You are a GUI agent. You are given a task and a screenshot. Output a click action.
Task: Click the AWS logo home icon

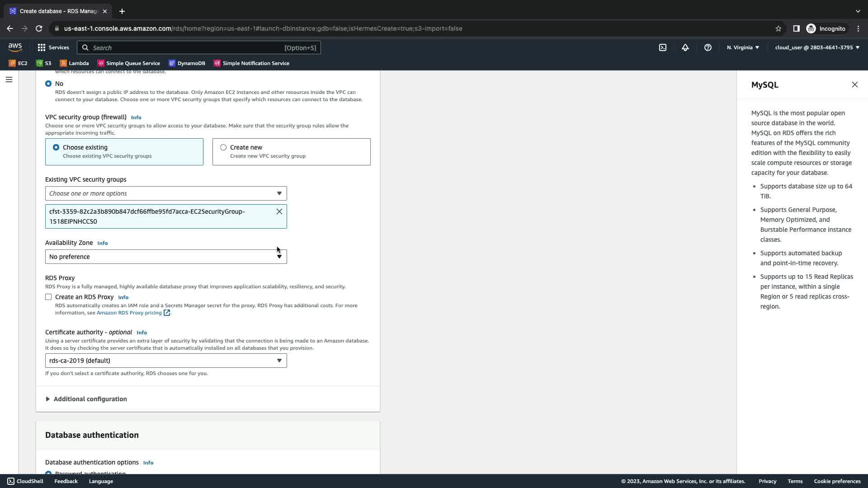(15, 47)
